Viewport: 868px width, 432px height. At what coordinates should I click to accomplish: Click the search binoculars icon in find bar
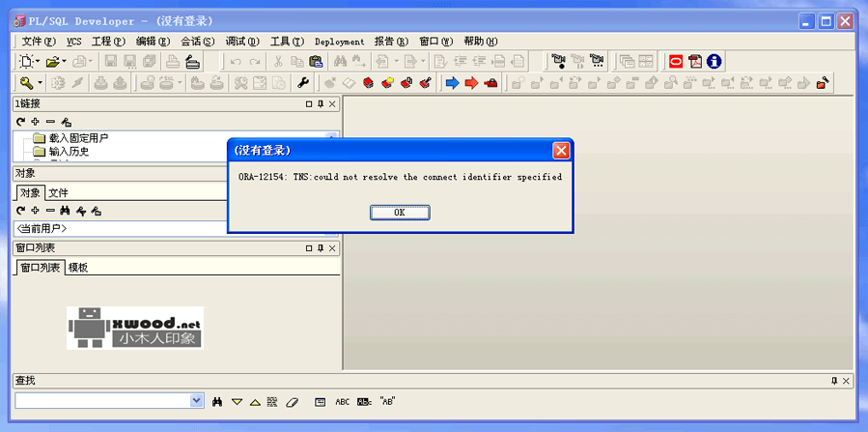pyautogui.click(x=217, y=402)
